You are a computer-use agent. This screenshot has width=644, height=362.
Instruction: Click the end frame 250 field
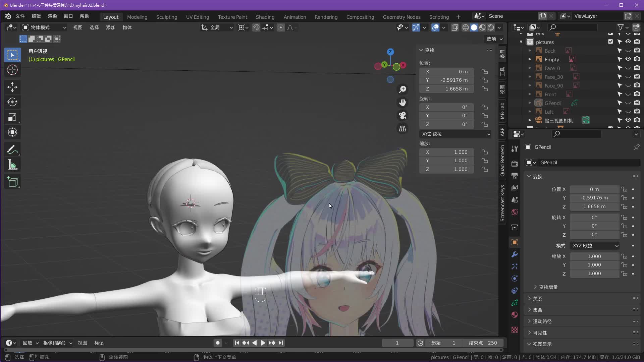483,343
